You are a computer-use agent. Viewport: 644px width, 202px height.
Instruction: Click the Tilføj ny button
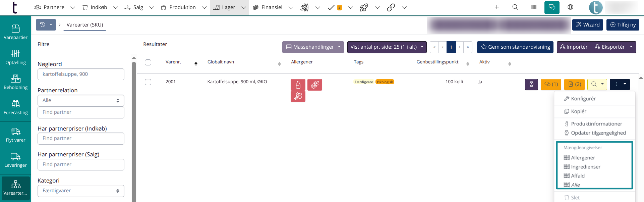(623, 25)
